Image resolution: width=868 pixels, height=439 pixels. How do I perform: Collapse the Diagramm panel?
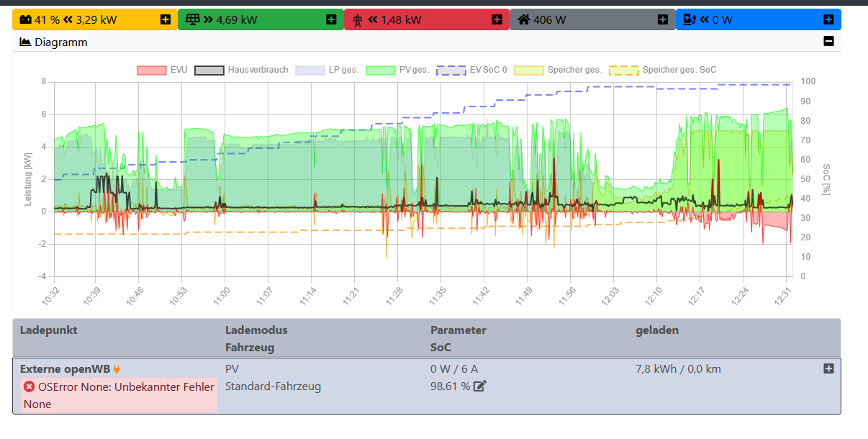(828, 42)
